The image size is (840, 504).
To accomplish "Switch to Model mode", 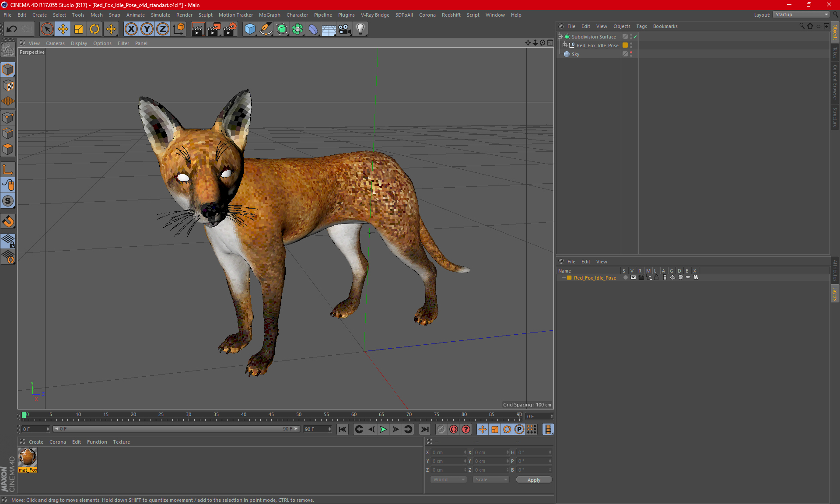I will pos(8,70).
